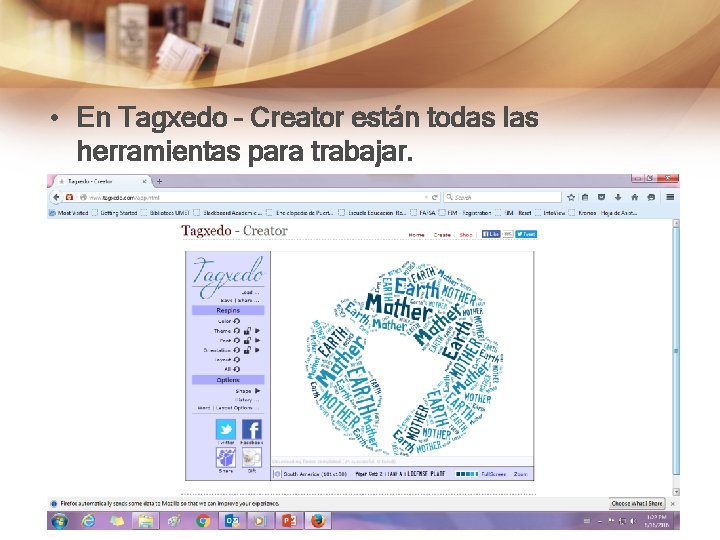Go to the Home page link
The height and width of the screenshot is (540, 720).
(416, 235)
